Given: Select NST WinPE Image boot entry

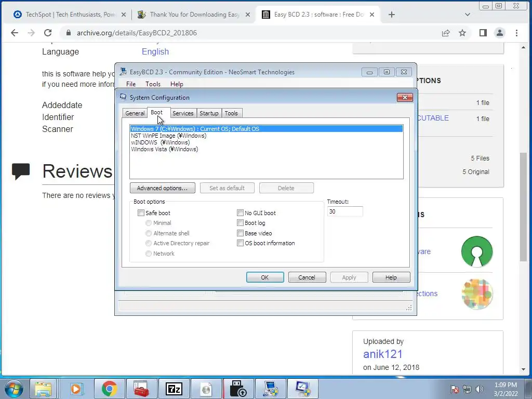Looking at the screenshot, I should point(267,136).
